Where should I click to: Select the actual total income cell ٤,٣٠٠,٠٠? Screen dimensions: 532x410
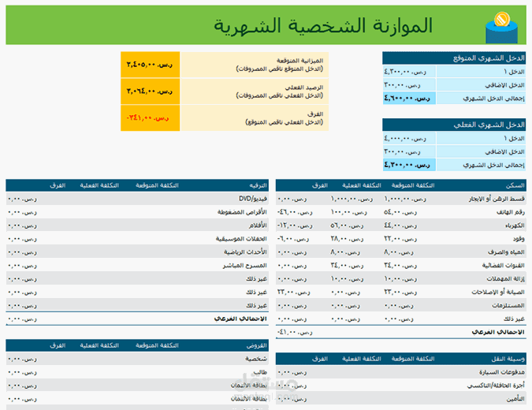[409, 165]
